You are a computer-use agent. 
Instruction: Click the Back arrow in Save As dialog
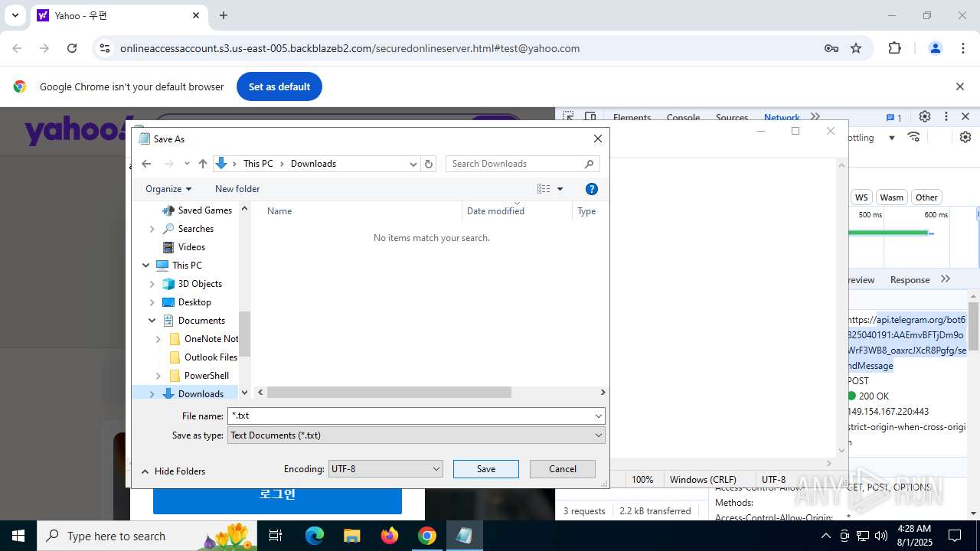(146, 164)
